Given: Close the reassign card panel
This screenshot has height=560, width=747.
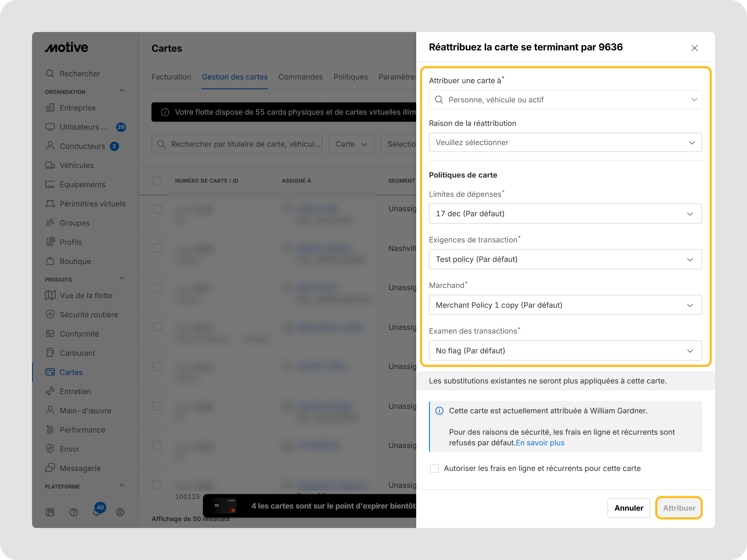Looking at the screenshot, I should [x=695, y=48].
